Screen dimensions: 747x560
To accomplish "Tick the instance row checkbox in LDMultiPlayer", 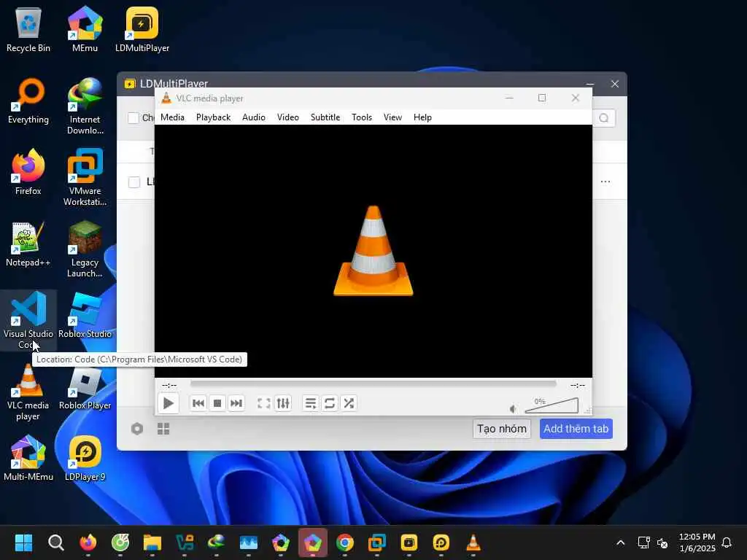I will click(x=134, y=182).
